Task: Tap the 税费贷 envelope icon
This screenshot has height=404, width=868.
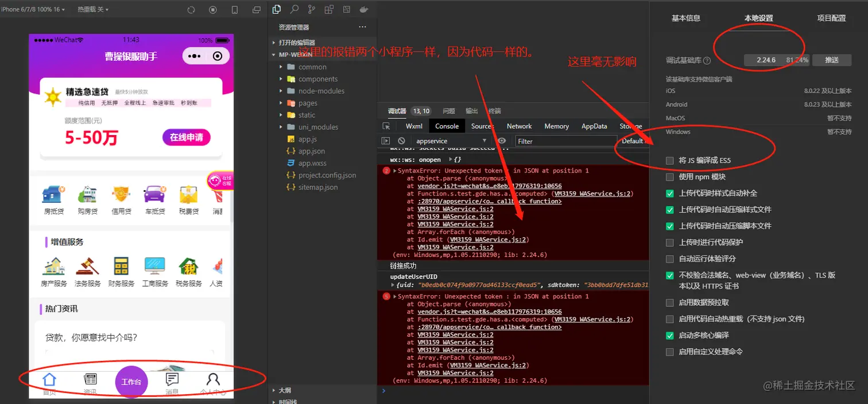Action: click(188, 195)
